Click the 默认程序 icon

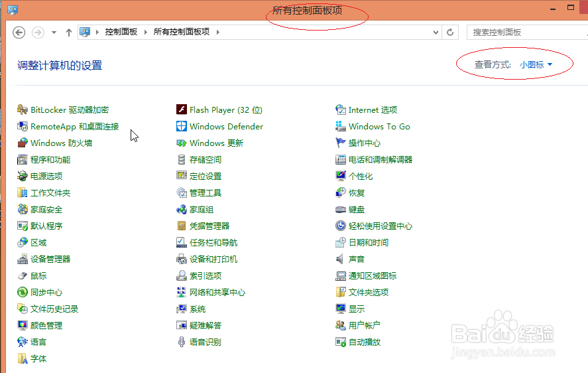(x=23, y=226)
